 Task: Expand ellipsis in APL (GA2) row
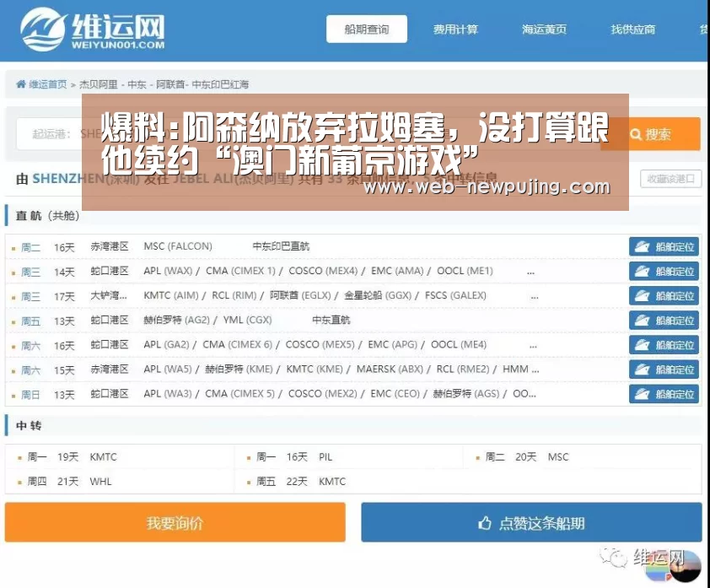(533, 346)
